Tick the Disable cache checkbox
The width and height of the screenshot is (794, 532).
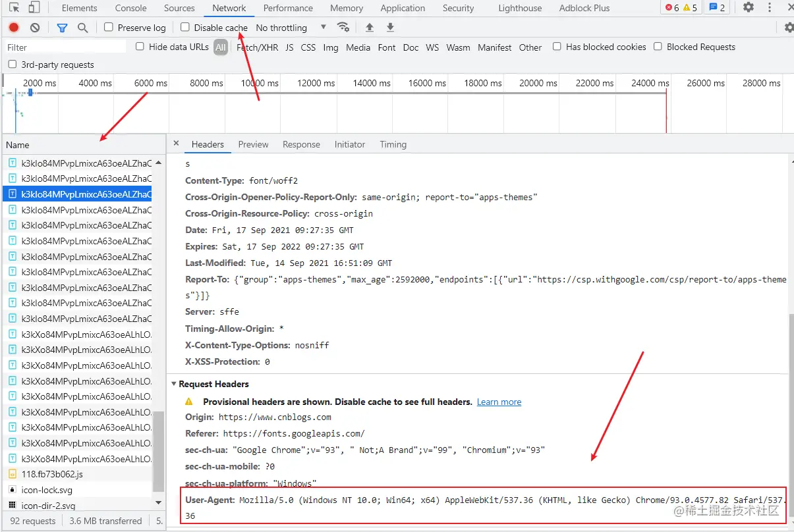(x=185, y=27)
